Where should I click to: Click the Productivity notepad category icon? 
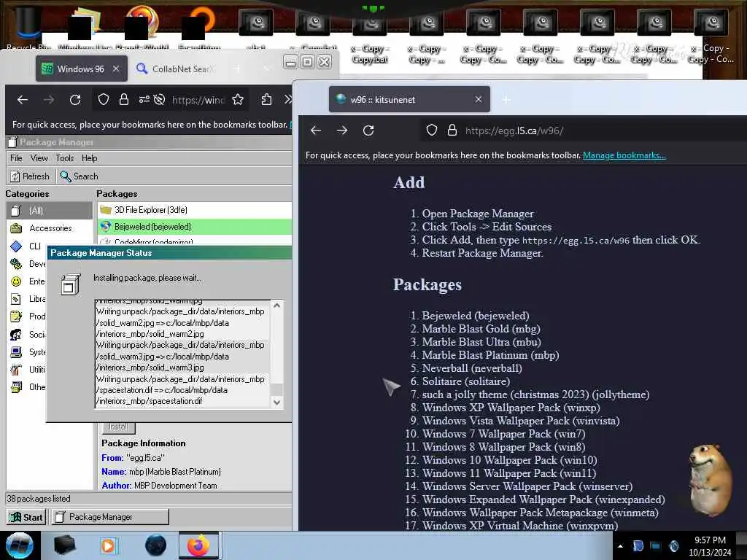point(16,316)
